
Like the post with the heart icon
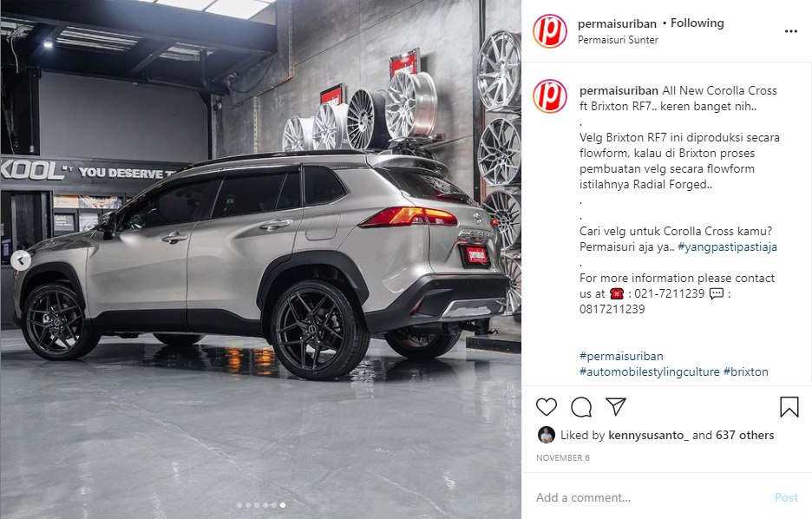click(546, 407)
